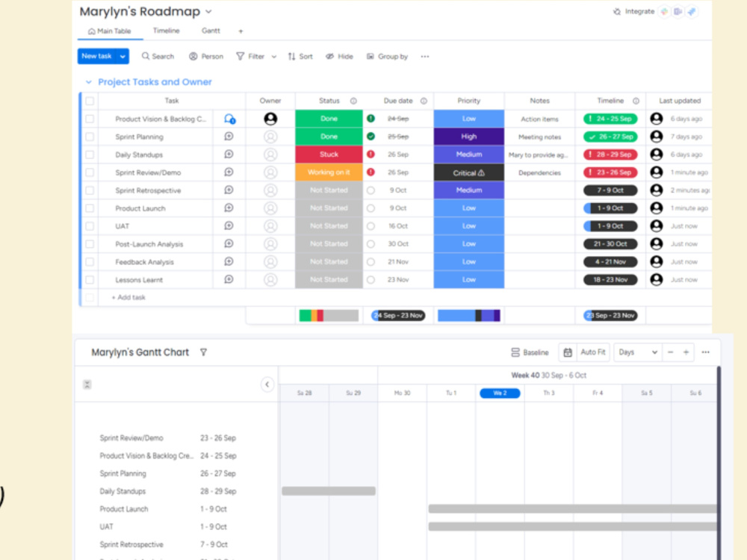Check the Product Vision & Backlog row checkbox
747x560 pixels.
[90, 119]
